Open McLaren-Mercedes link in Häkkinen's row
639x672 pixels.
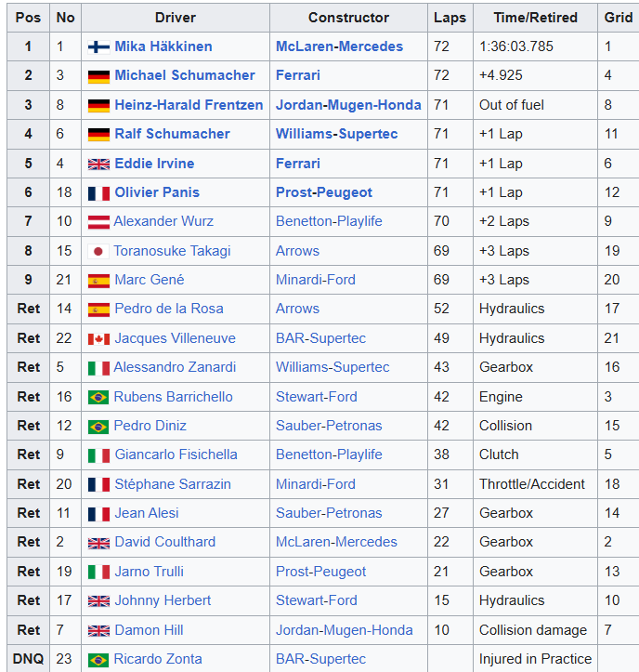click(x=339, y=46)
